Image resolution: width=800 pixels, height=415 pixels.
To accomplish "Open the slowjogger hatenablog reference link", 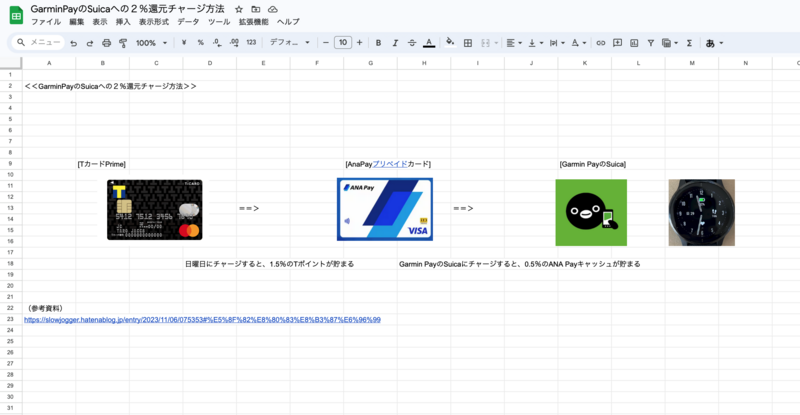I will [202, 320].
